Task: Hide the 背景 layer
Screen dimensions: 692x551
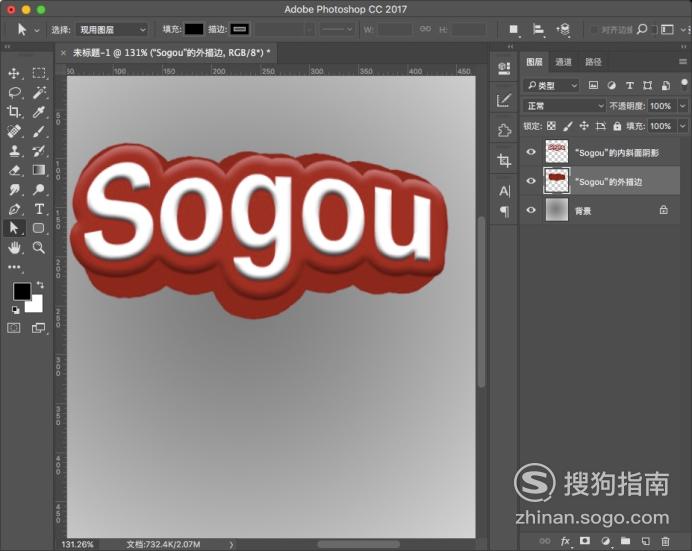Action: coord(531,210)
